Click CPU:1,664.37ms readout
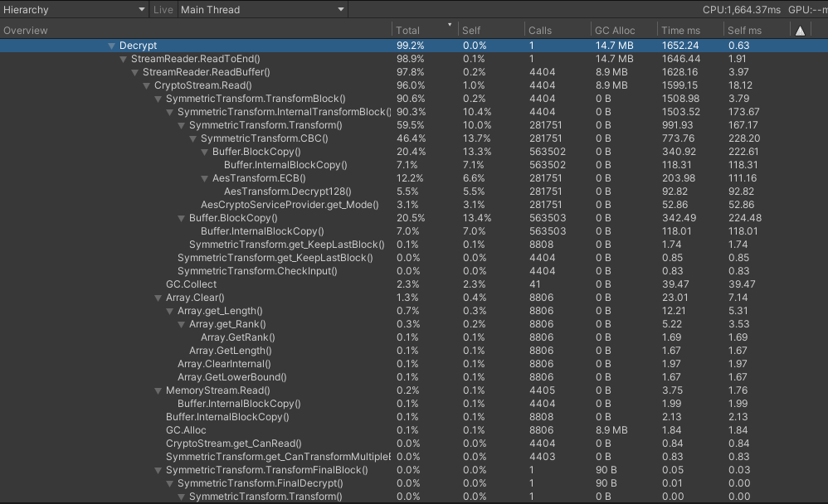The image size is (828, 504). coord(742,9)
